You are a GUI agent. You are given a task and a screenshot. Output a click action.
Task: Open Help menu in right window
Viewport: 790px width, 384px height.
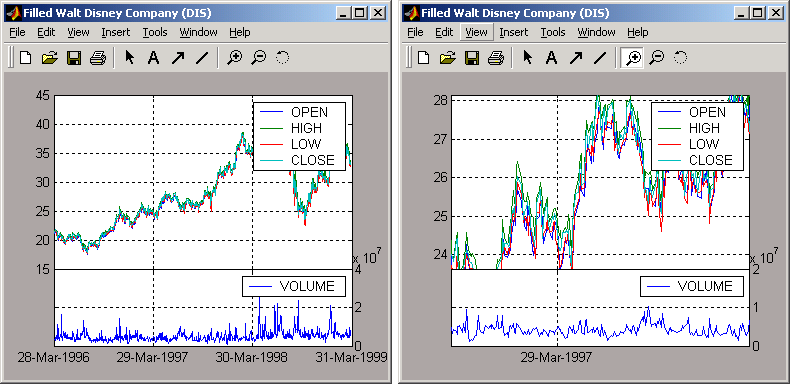[x=638, y=32]
